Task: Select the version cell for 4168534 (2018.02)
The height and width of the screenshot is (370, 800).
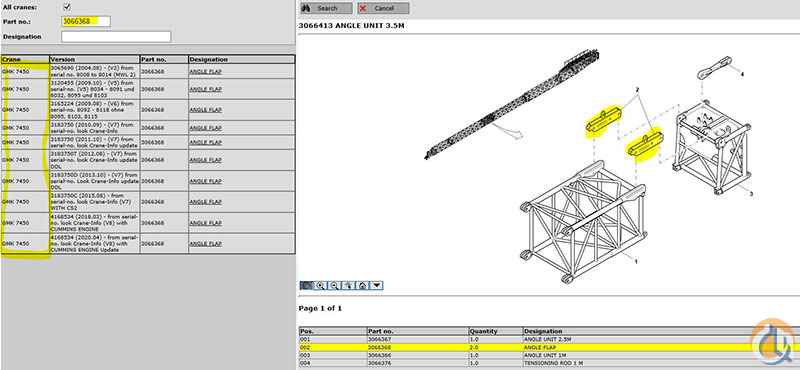Action: click(94, 223)
